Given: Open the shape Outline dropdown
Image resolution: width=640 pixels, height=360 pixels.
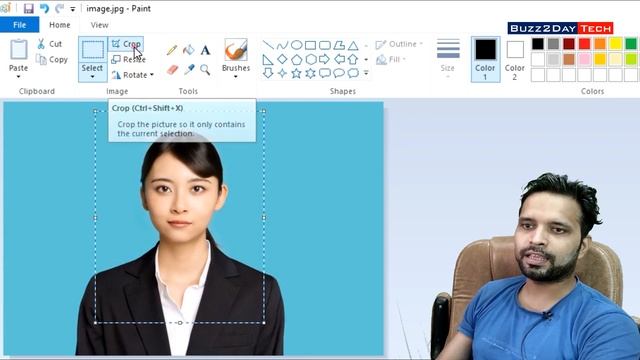Looking at the screenshot, I should point(399,44).
